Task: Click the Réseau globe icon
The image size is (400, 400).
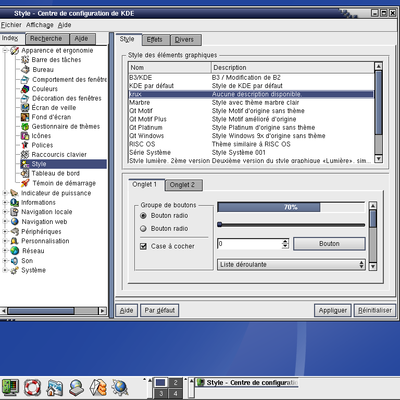Action: pos(14,251)
